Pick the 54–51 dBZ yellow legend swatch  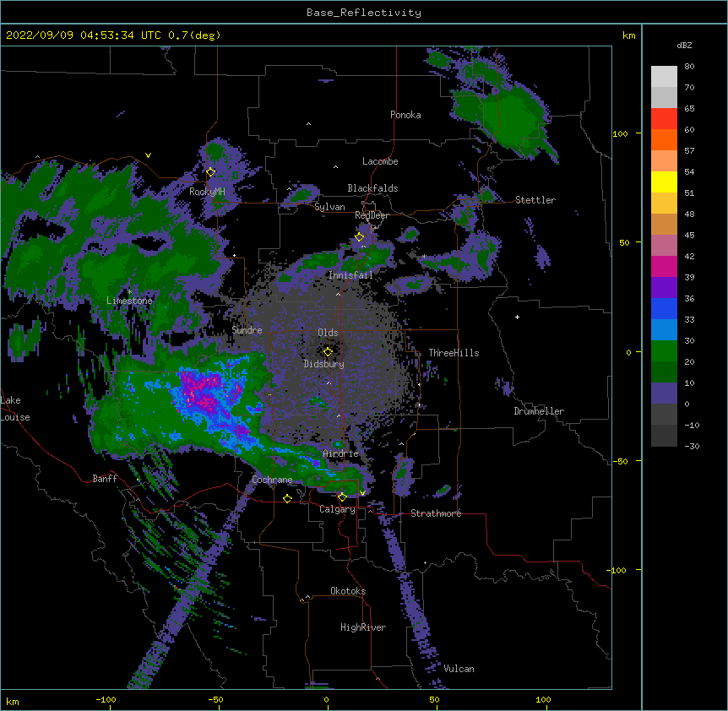coord(664,182)
